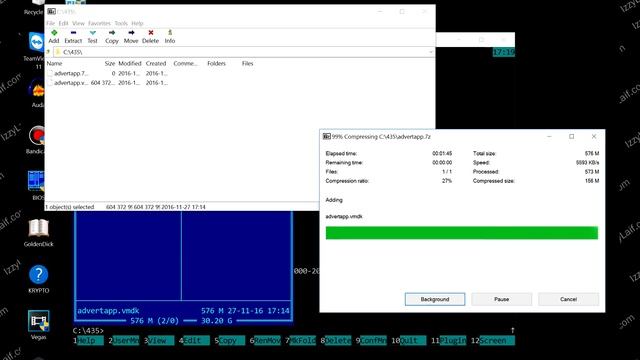This screenshot has height=360, width=640.
Task: Cancel the compression operation
Action: (569, 299)
